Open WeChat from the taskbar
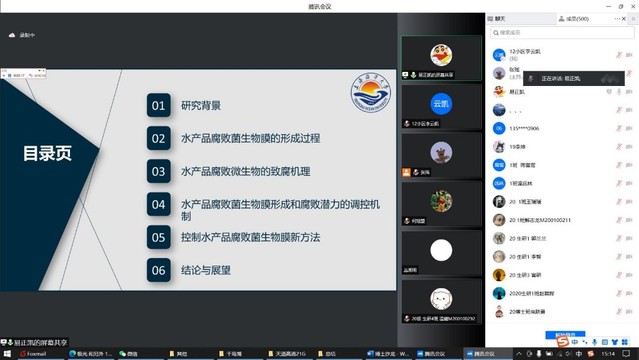 [x=128, y=353]
